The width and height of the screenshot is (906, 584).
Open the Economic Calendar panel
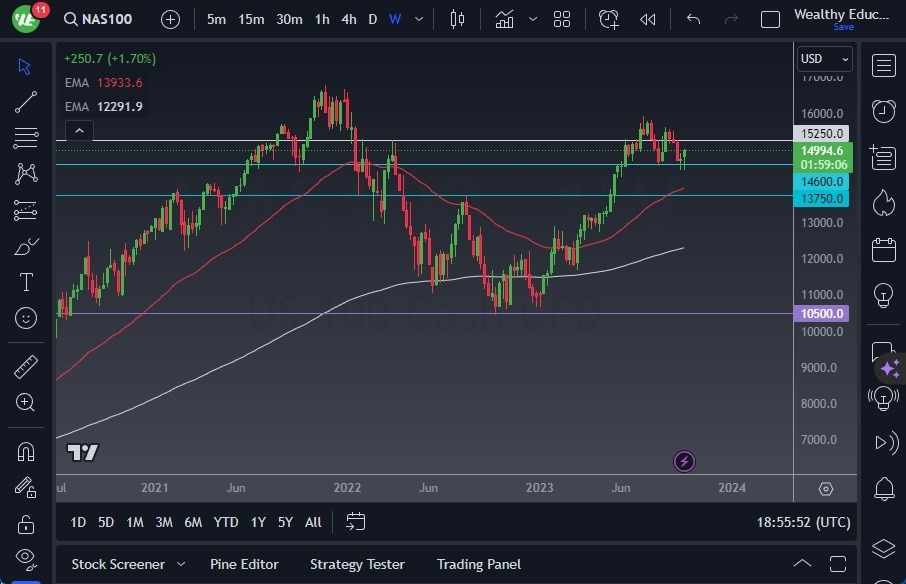point(883,249)
